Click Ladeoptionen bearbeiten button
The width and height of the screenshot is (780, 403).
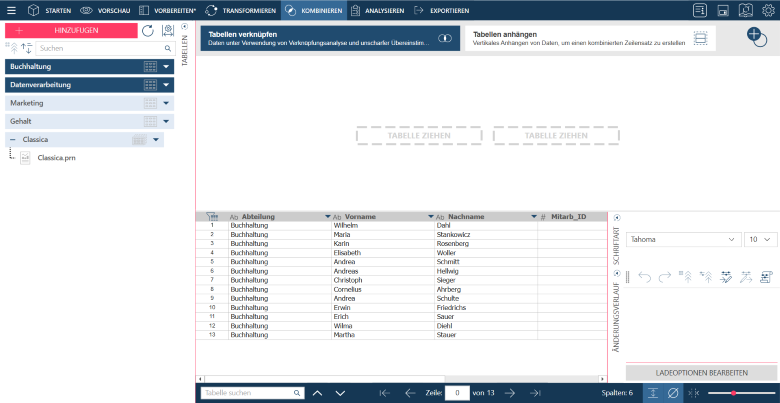[x=701, y=372]
